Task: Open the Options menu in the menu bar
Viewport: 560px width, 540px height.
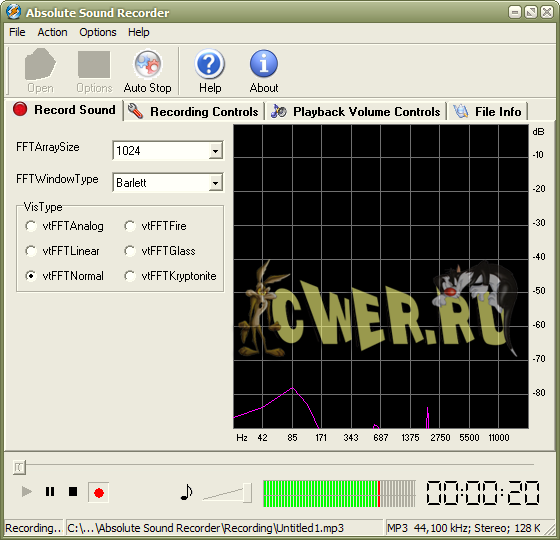Action: [98, 32]
